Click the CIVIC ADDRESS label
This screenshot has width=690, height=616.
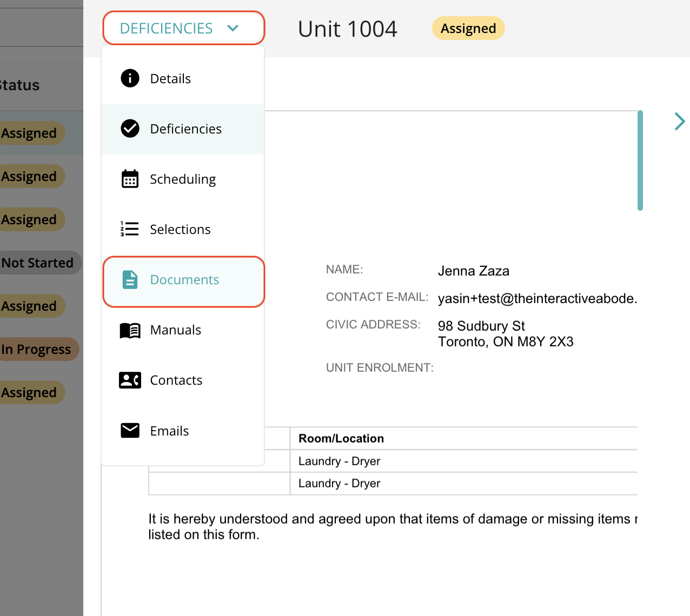point(373,324)
